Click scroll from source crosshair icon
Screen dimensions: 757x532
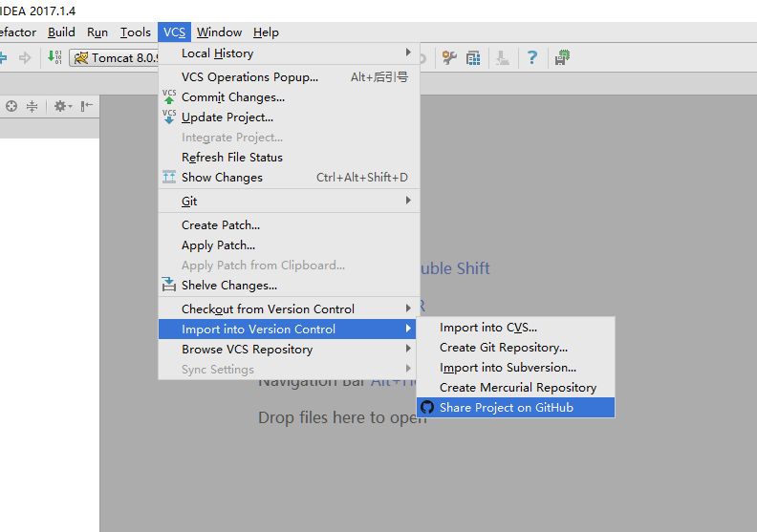click(11, 106)
